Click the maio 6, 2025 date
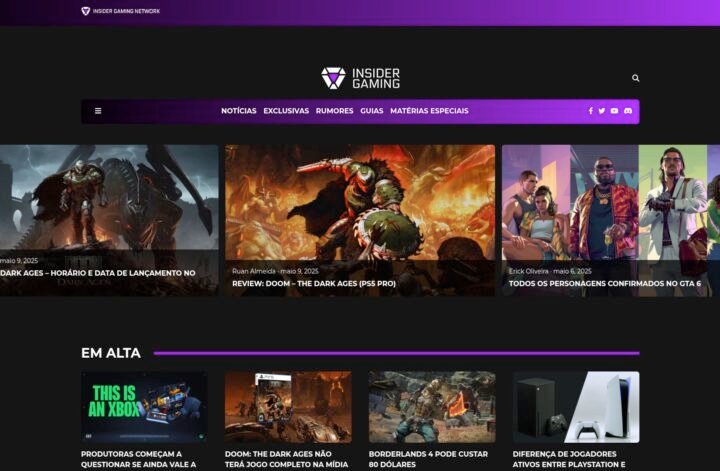Viewport: 720px width, 471px height. click(572, 271)
